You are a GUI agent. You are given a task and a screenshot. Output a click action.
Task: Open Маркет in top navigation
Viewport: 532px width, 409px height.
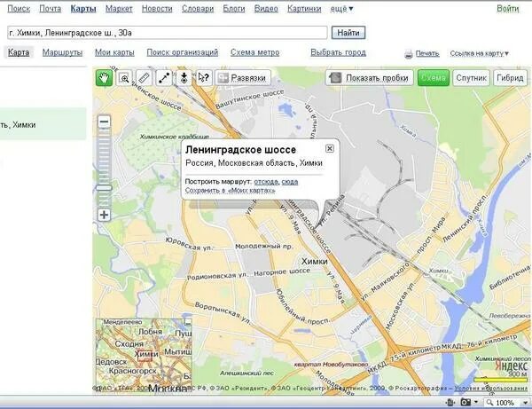click(119, 9)
